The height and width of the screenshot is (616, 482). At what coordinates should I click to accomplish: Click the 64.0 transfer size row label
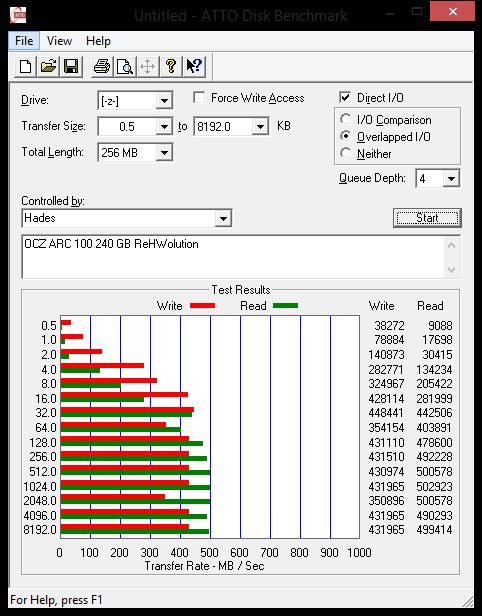[x=46, y=427]
